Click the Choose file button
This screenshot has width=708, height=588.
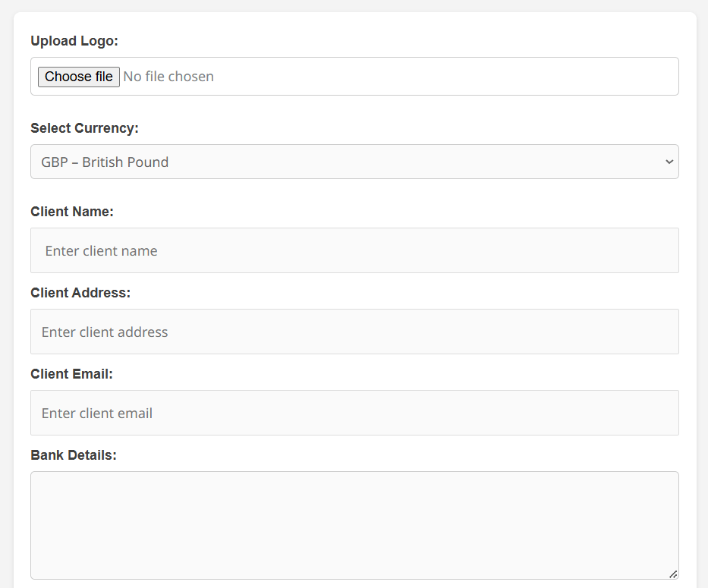(78, 77)
